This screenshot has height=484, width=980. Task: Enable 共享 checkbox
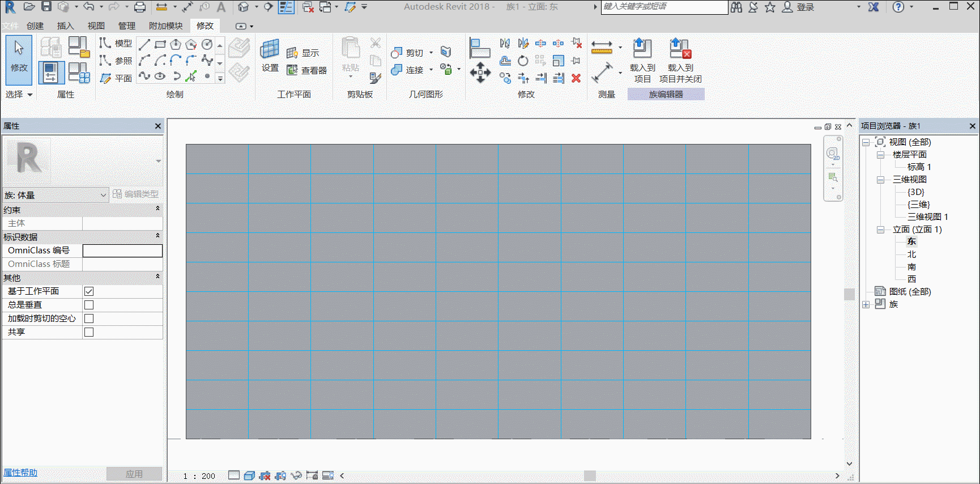tap(89, 332)
